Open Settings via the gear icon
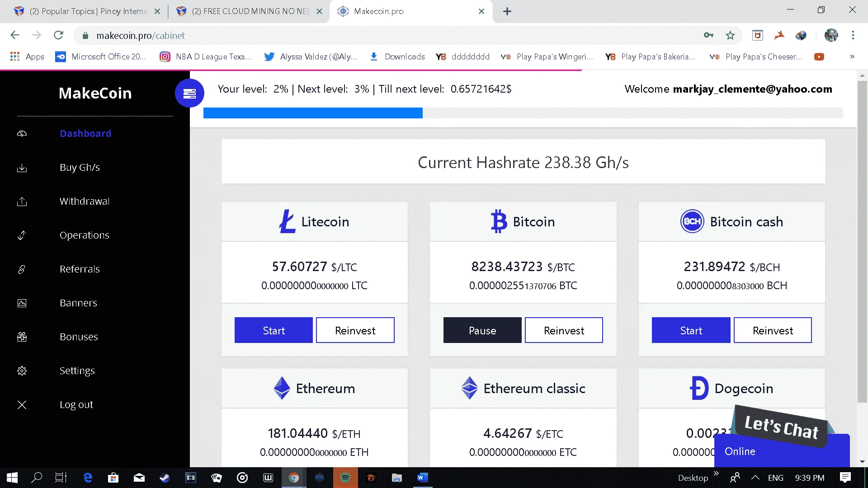The height and width of the screenshot is (488, 868). [22, 371]
